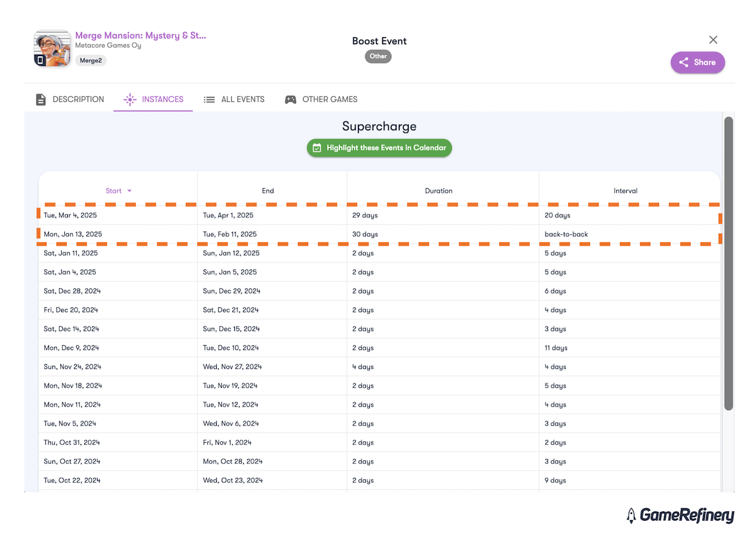
Task: Switch to the ALL EVENTS tab
Action: tap(234, 99)
